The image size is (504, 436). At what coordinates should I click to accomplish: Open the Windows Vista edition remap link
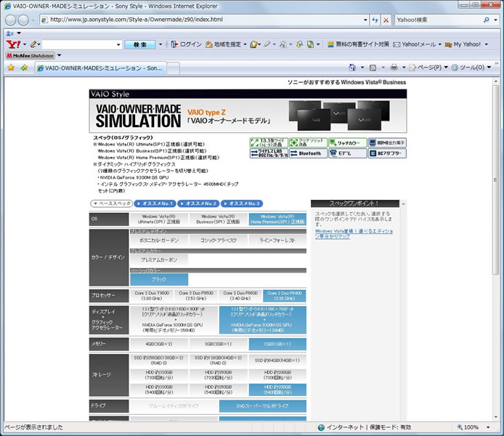pos(354,233)
